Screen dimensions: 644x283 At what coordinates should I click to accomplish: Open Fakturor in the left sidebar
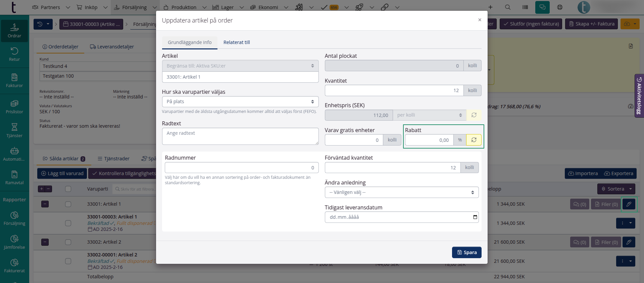(x=14, y=80)
